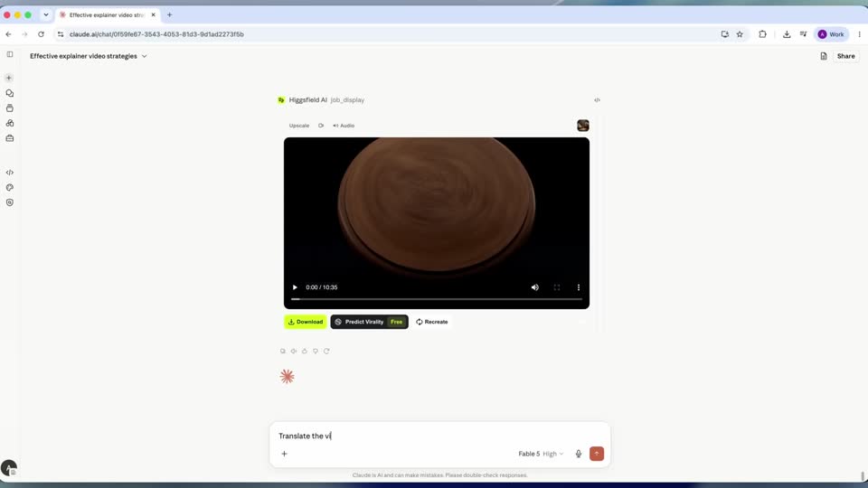Toggle fullscreen on the video player

point(557,287)
